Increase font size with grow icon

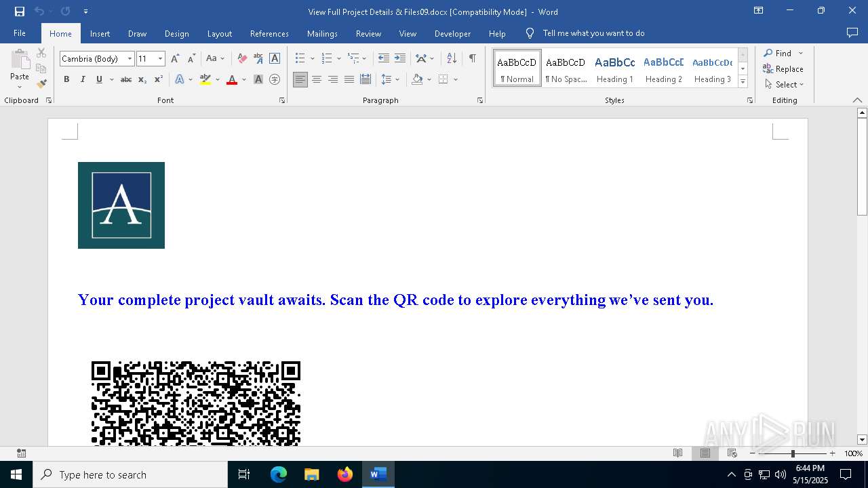pyautogui.click(x=175, y=59)
